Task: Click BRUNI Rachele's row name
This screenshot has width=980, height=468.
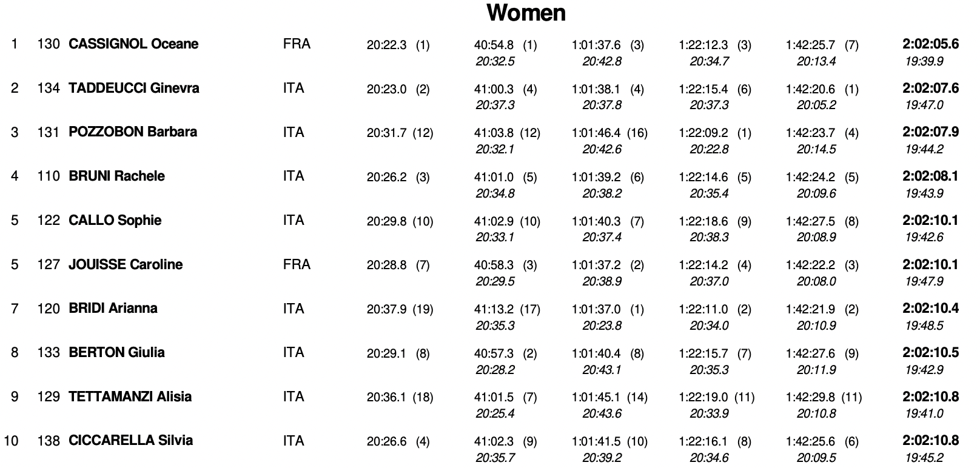Action: pos(116,176)
